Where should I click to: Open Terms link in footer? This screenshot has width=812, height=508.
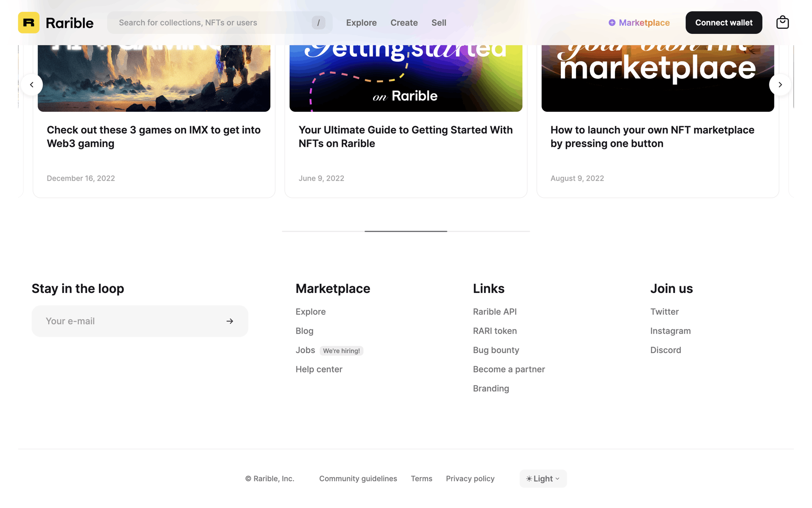(421, 479)
